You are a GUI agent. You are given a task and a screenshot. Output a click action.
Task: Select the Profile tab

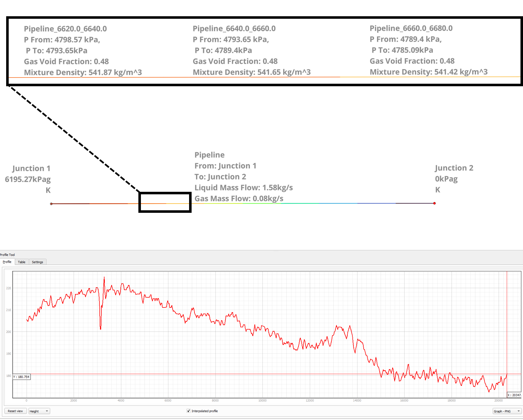tap(7, 262)
